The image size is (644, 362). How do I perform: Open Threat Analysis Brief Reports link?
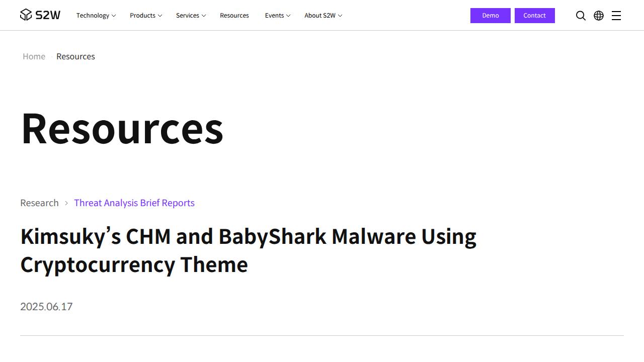click(x=134, y=203)
